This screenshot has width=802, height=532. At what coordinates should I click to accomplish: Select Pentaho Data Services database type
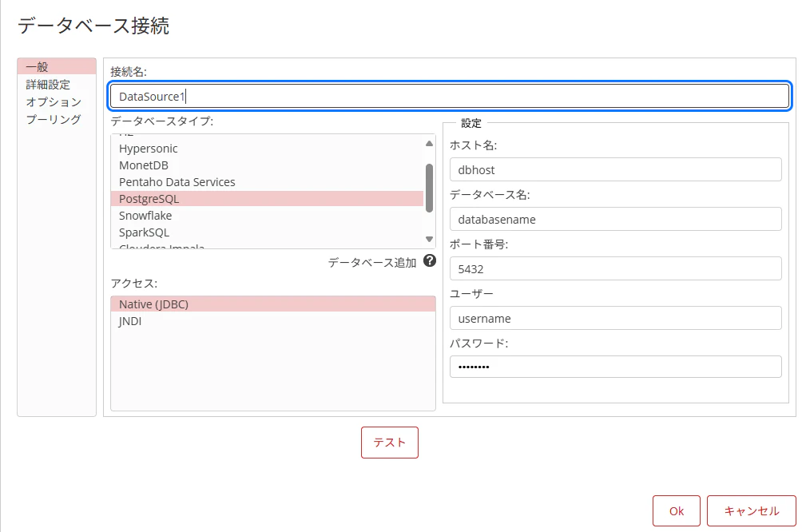point(267,182)
